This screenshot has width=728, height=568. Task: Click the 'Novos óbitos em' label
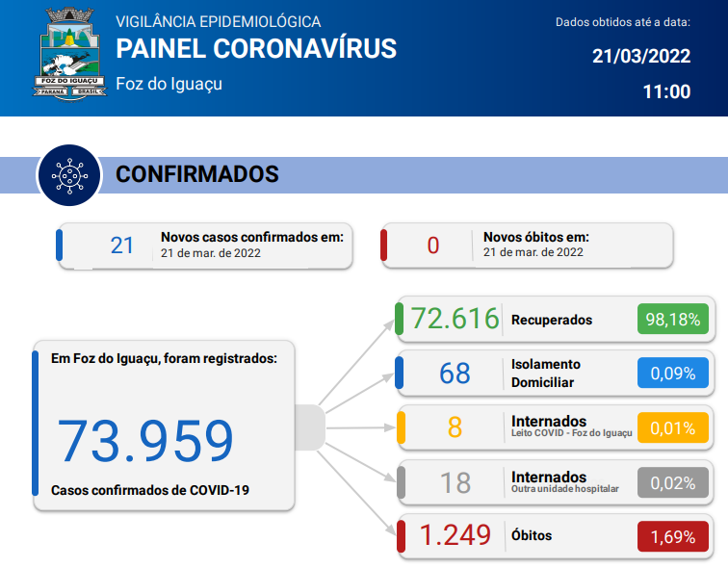pyautogui.click(x=536, y=237)
